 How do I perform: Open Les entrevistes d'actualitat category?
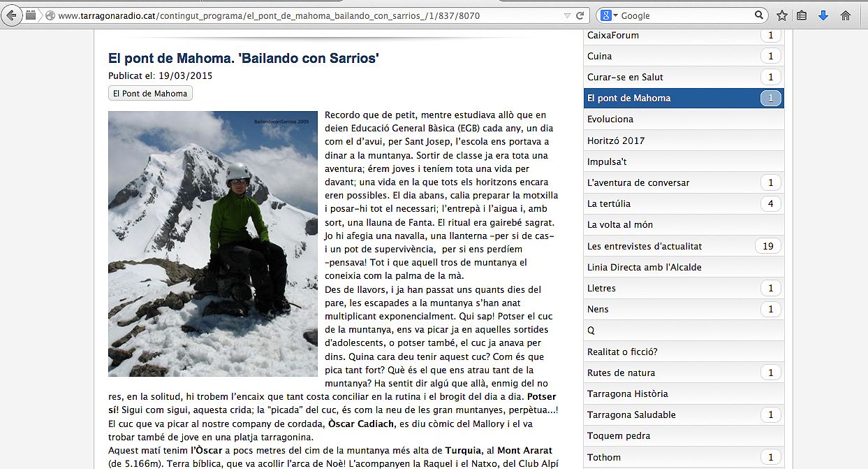[x=684, y=246]
